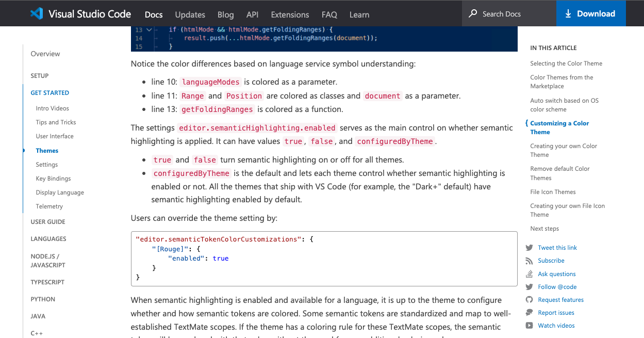This screenshot has width=644, height=338.
Task: Jump to Creating your own File Icon Theme
Action: coord(567,210)
